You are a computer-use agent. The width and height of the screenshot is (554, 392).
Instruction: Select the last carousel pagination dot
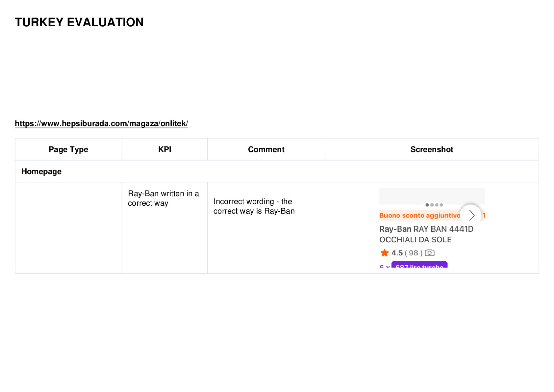coord(441,205)
